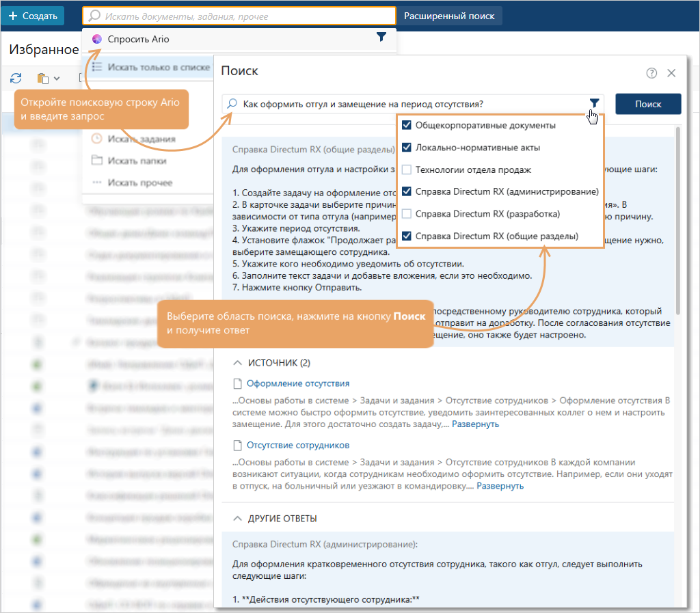Screen dimensions: 700x613
Task: Uncheck Общекорпоративные документы
Action: (407, 125)
